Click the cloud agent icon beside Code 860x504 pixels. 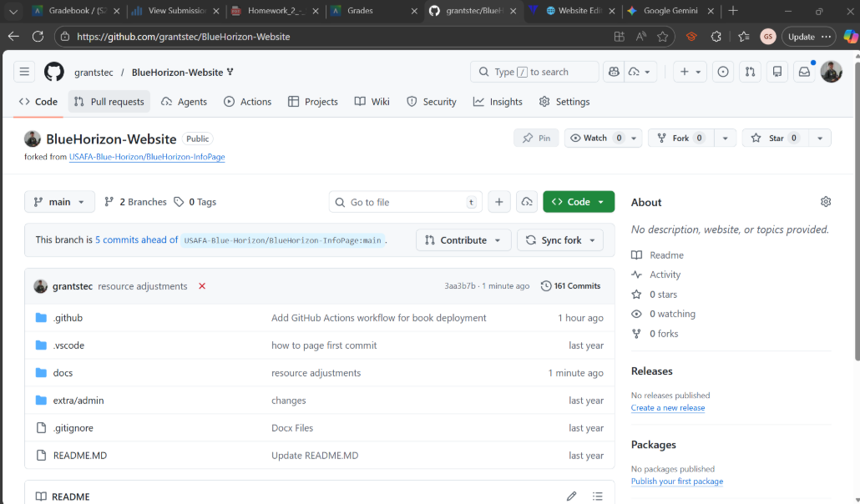coord(527,202)
